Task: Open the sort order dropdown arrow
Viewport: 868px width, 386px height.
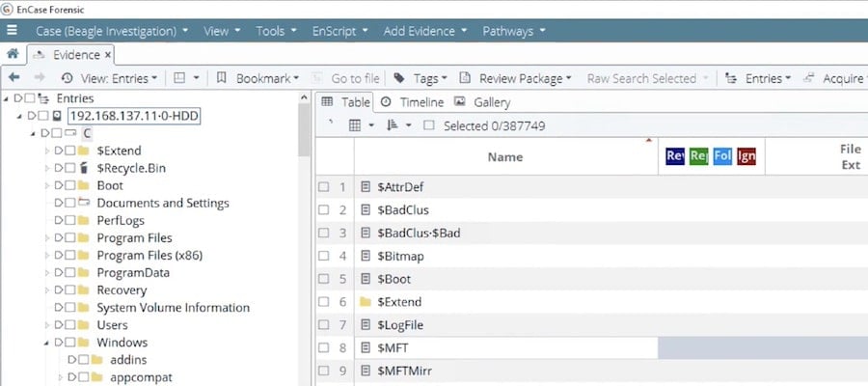Action: (x=409, y=125)
